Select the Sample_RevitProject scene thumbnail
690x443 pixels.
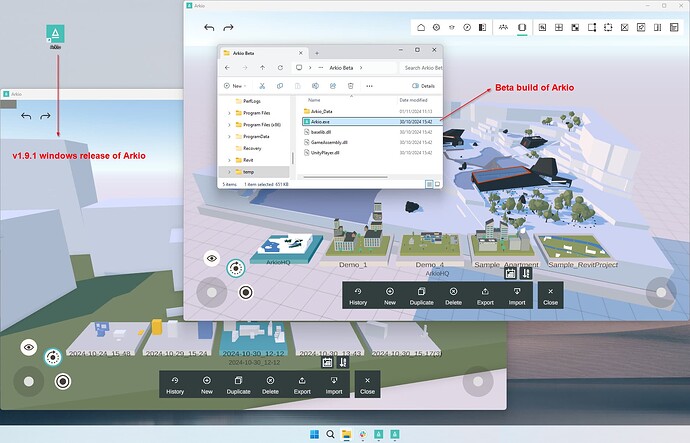[577, 249]
